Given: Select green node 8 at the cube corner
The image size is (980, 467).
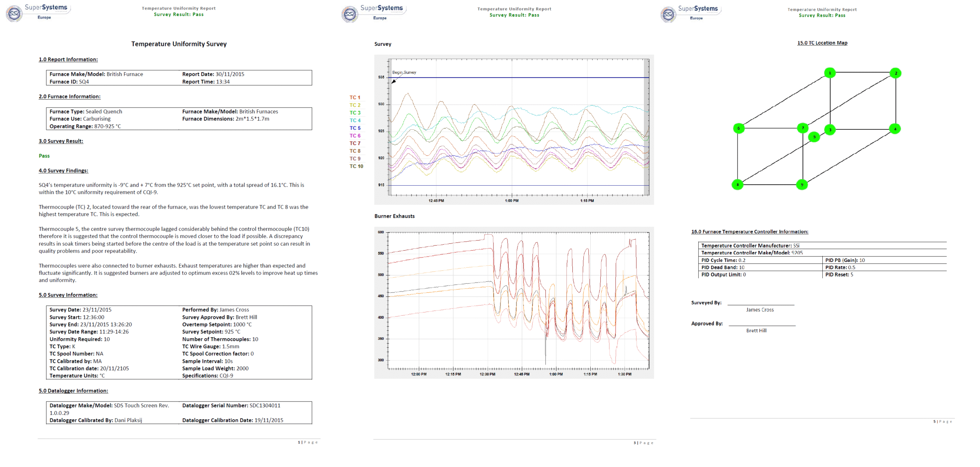Looking at the screenshot, I should tap(737, 185).
